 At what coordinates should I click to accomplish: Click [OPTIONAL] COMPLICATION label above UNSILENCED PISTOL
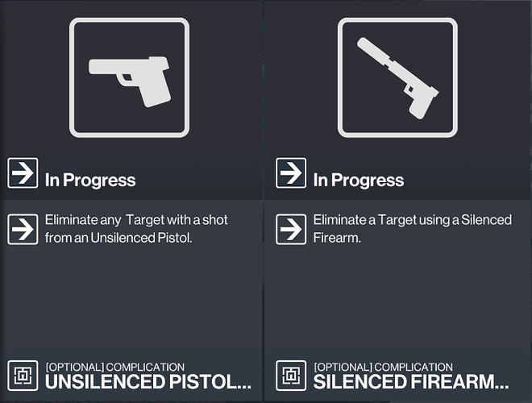(114, 367)
